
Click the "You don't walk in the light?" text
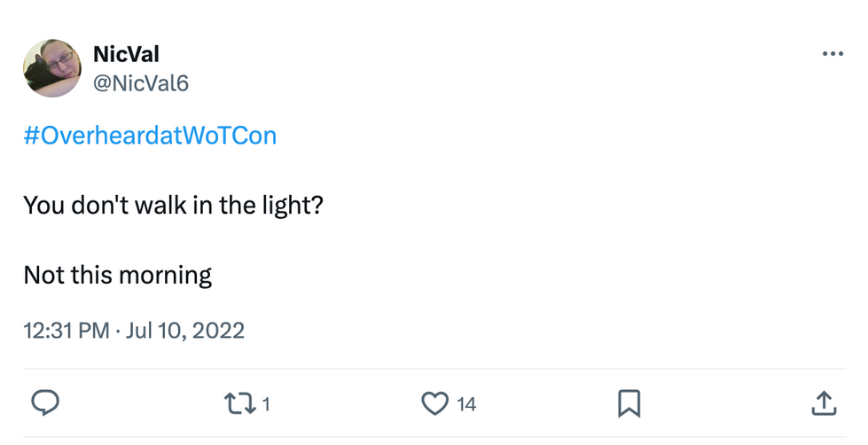[x=174, y=205]
